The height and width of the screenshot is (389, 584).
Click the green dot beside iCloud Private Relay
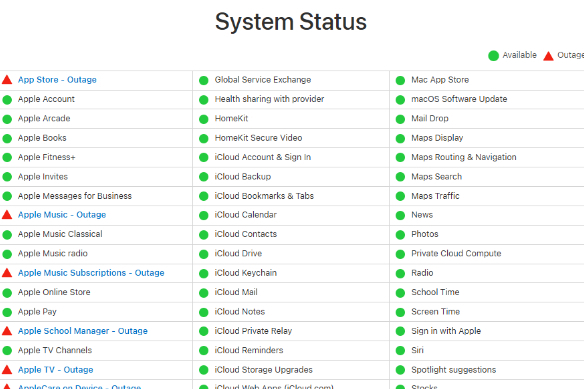point(204,331)
